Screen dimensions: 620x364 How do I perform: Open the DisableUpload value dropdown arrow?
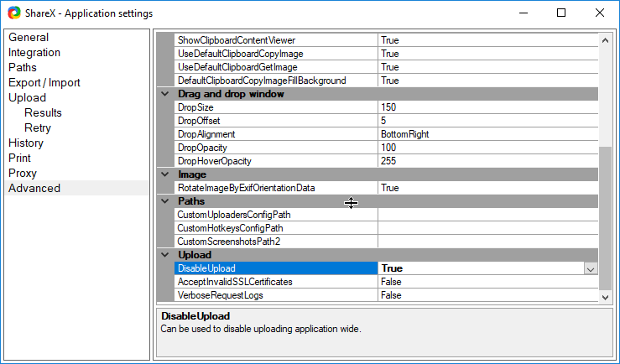(x=591, y=268)
